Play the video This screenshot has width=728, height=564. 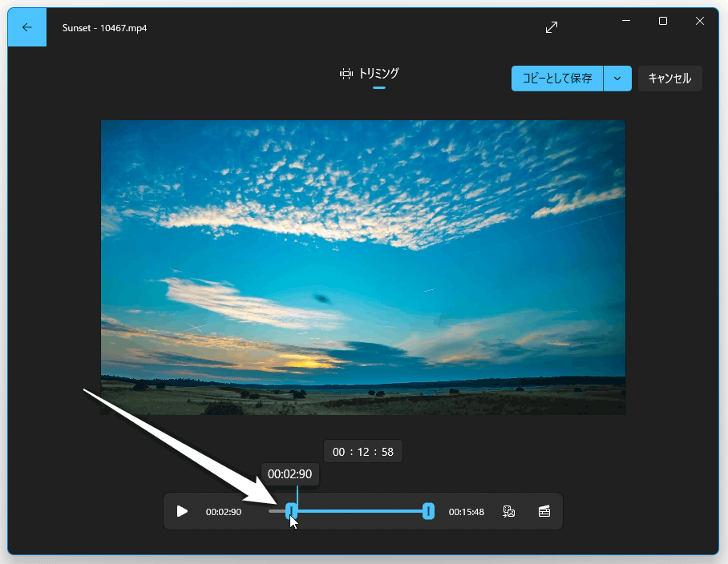tap(182, 511)
